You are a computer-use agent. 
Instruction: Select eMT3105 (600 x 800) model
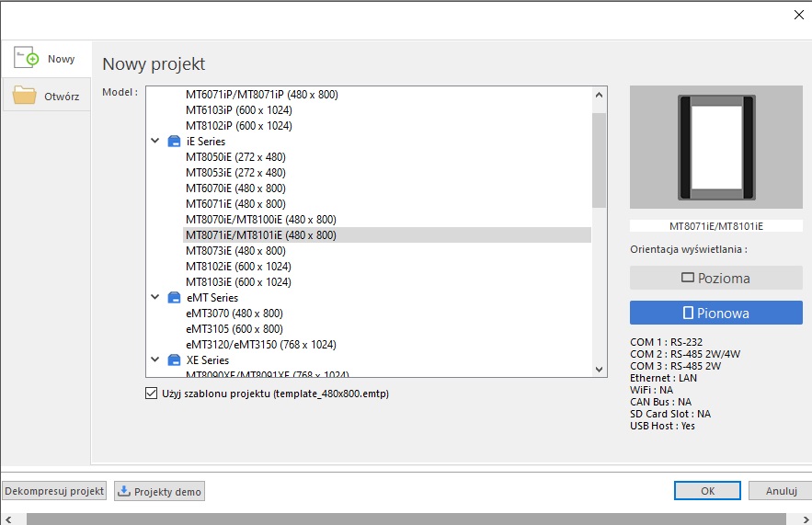coord(234,329)
